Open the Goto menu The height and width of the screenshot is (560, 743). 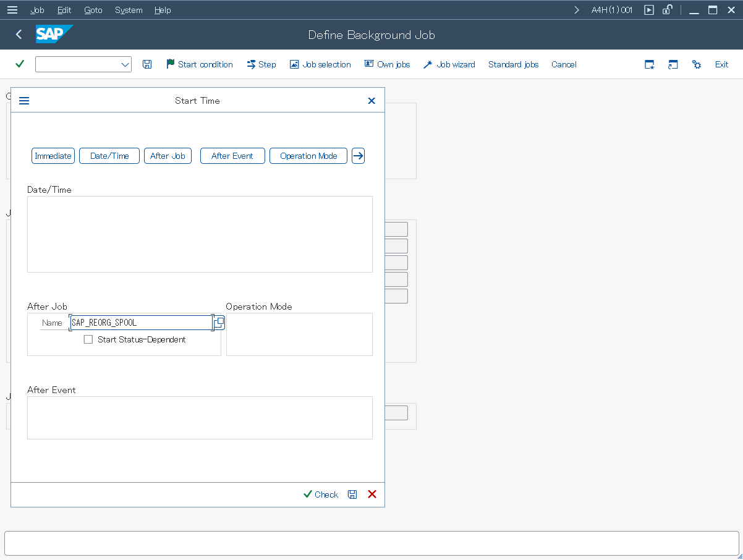[93, 10]
